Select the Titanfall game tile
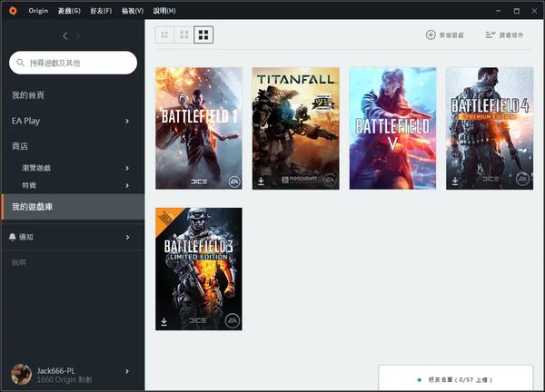 [296, 128]
